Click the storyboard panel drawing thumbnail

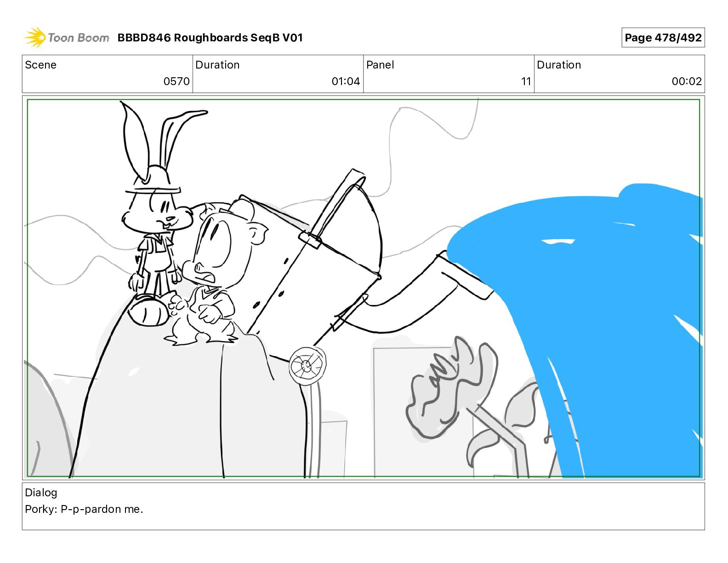(x=364, y=288)
